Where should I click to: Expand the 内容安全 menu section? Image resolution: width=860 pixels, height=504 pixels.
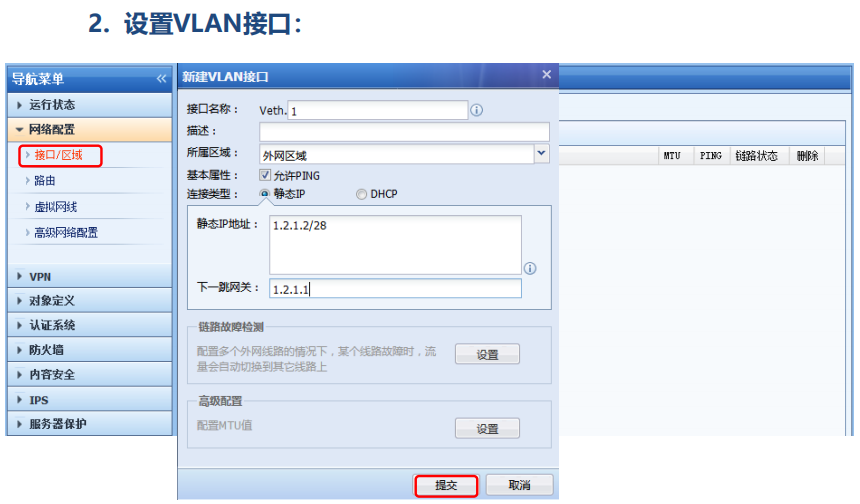[90, 375]
